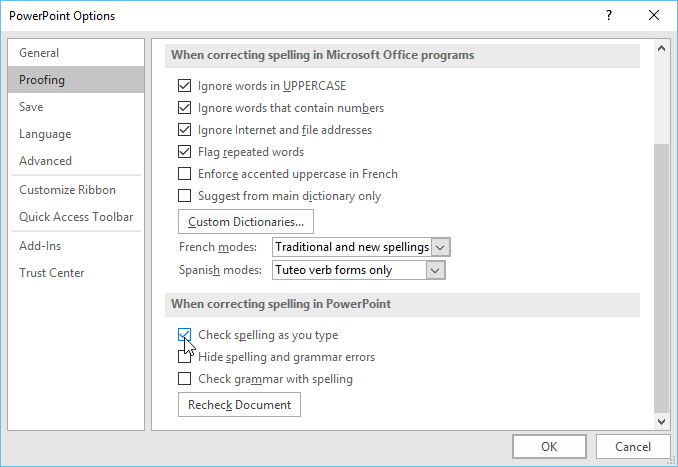Click the vertical scrollbar thumb

pos(661,278)
